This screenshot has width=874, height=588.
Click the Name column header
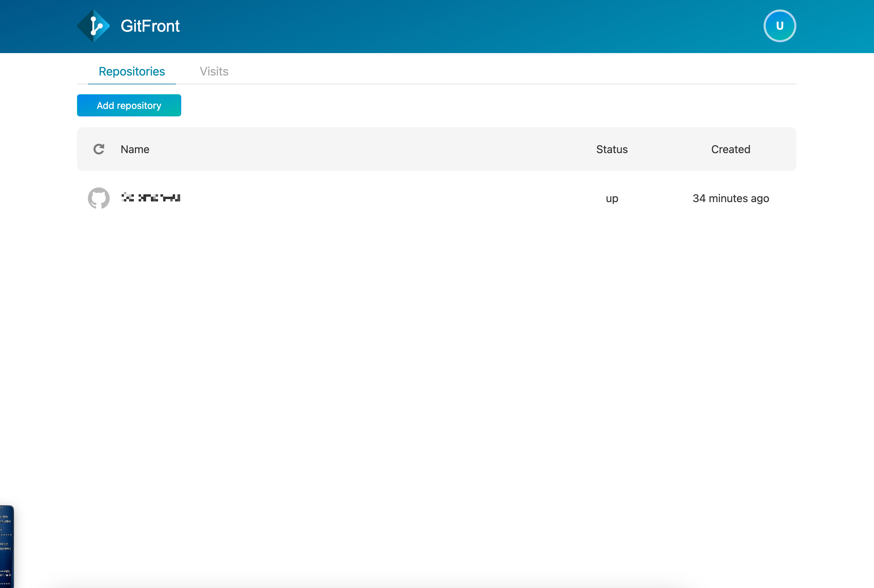[x=135, y=149]
